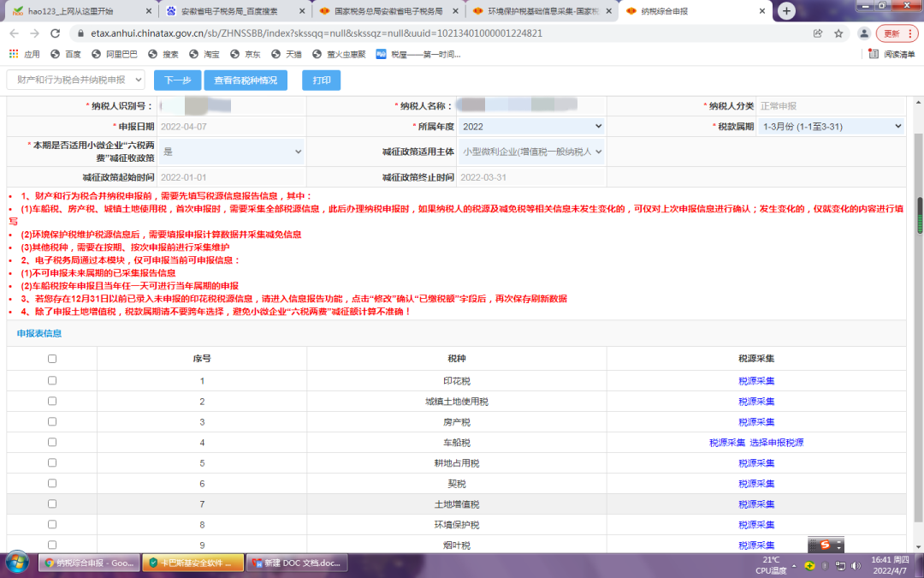Click the 下一步 button

click(178, 80)
